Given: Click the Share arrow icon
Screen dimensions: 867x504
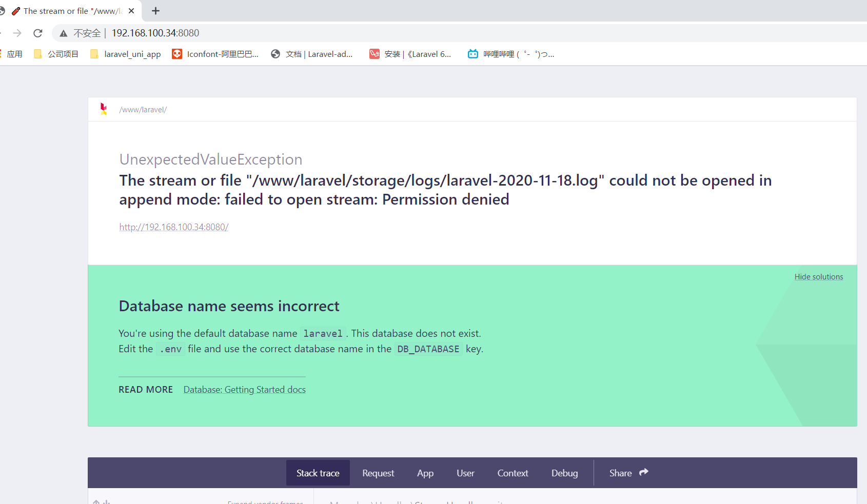Looking at the screenshot, I should tap(644, 472).
